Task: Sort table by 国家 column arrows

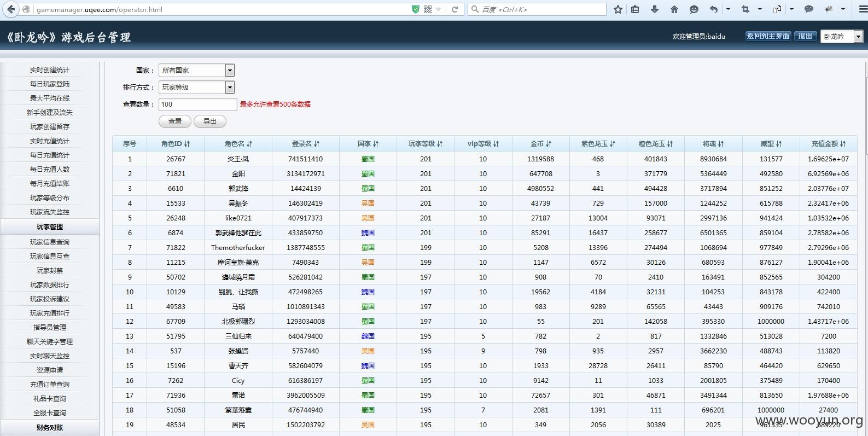Action: coord(376,144)
